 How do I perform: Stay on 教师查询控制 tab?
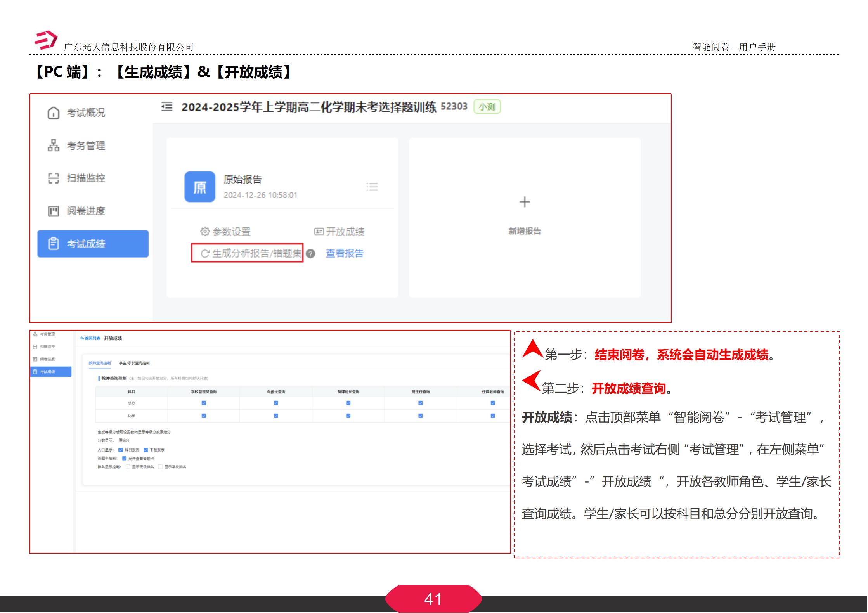(x=100, y=364)
